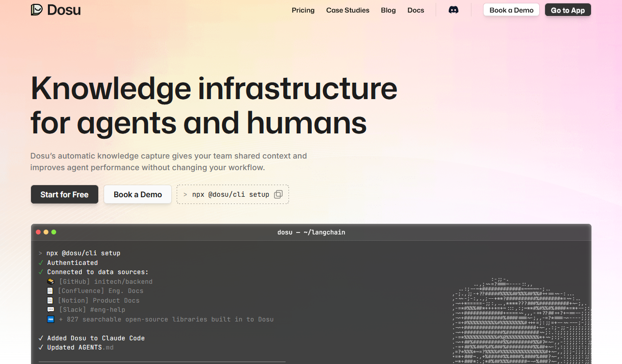Copy the npx @dosu/cli setup command

278,194
